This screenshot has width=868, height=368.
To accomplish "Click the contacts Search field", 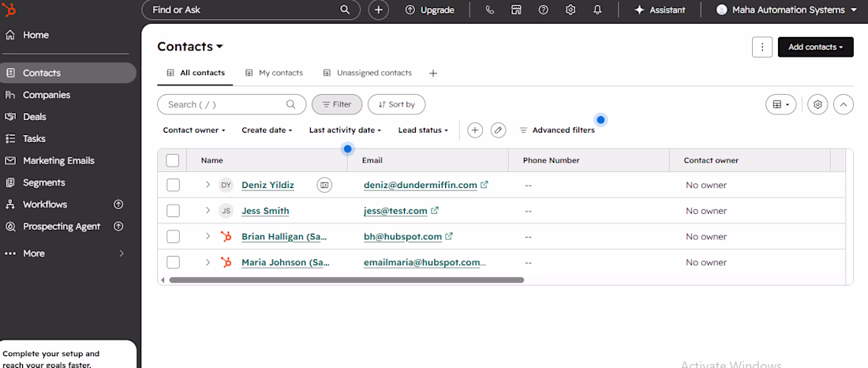I will tap(231, 104).
